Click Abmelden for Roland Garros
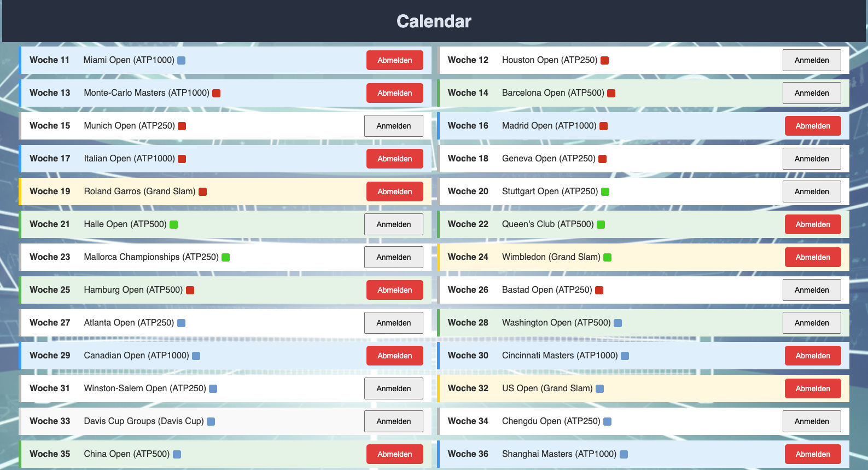 point(394,192)
